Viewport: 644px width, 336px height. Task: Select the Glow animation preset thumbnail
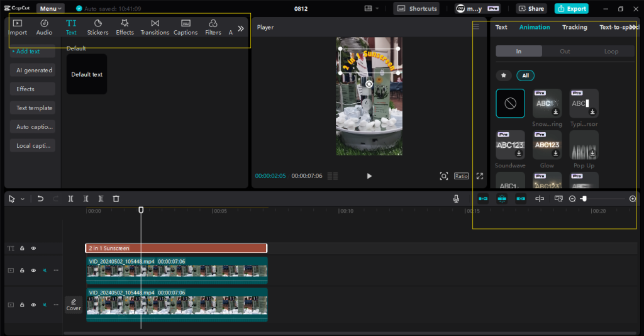pyautogui.click(x=547, y=146)
